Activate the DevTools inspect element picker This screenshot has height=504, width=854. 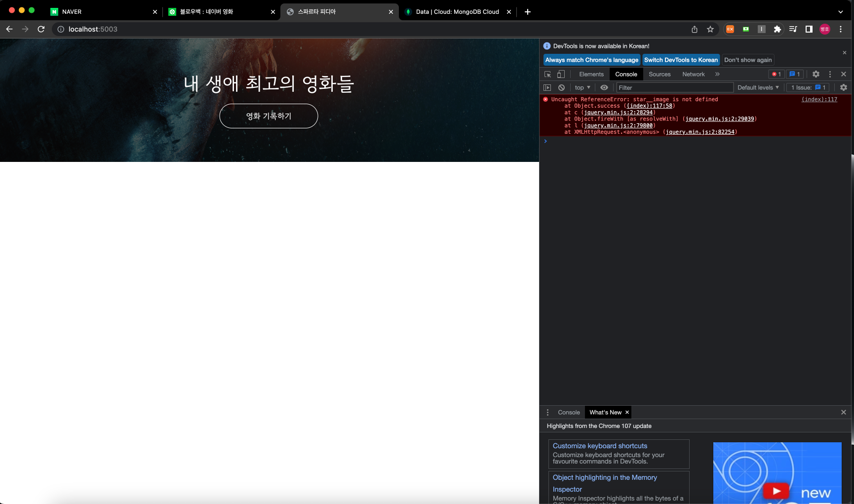pos(548,74)
